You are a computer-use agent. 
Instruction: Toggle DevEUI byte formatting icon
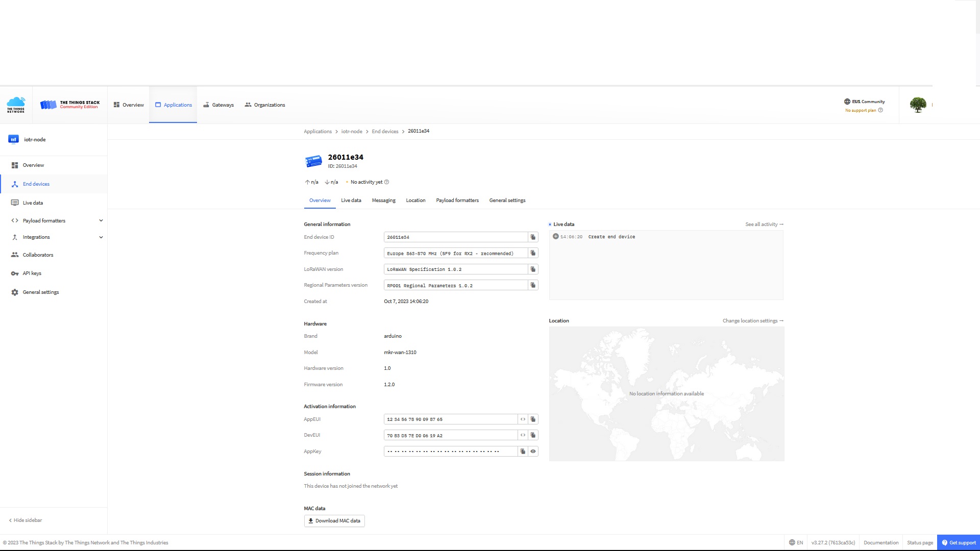click(523, 435)
